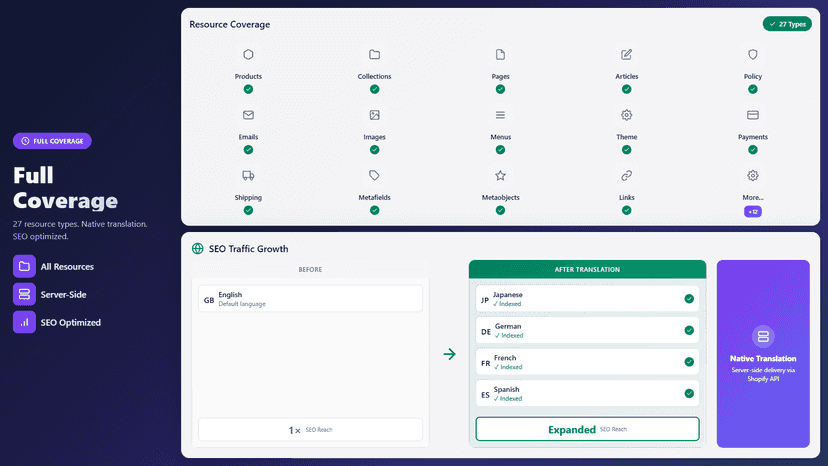The height and width of the screenshot is (466, 828).
Task: Click the Server-Side server icon
Action: 24,294
